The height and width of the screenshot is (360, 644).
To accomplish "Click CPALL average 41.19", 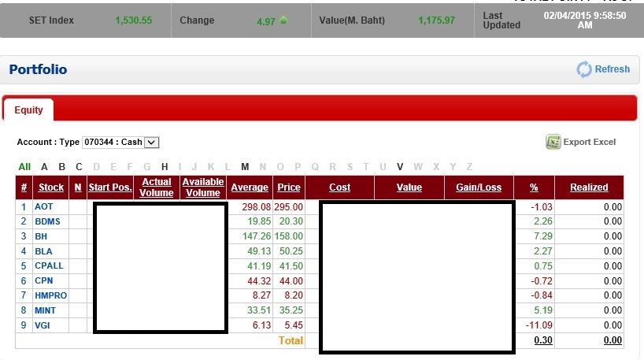I will (x=259, y=266).
